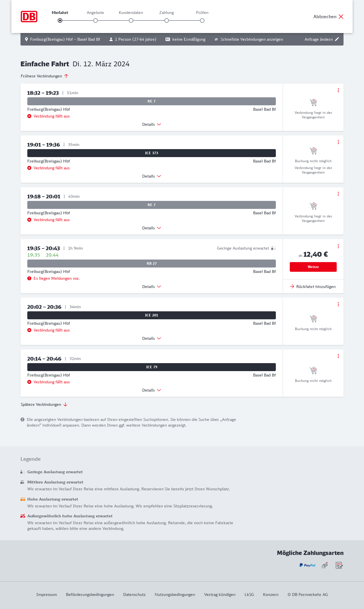Expand Details for the 18:32 RE 7 connection
Viewport: 364px width, 609px height.
click(x=152, y=124)
